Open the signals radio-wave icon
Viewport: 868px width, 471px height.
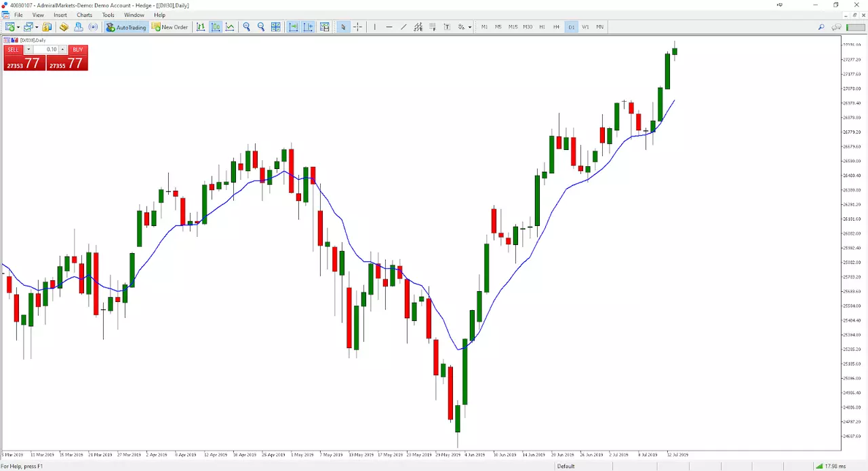(93, 27)
